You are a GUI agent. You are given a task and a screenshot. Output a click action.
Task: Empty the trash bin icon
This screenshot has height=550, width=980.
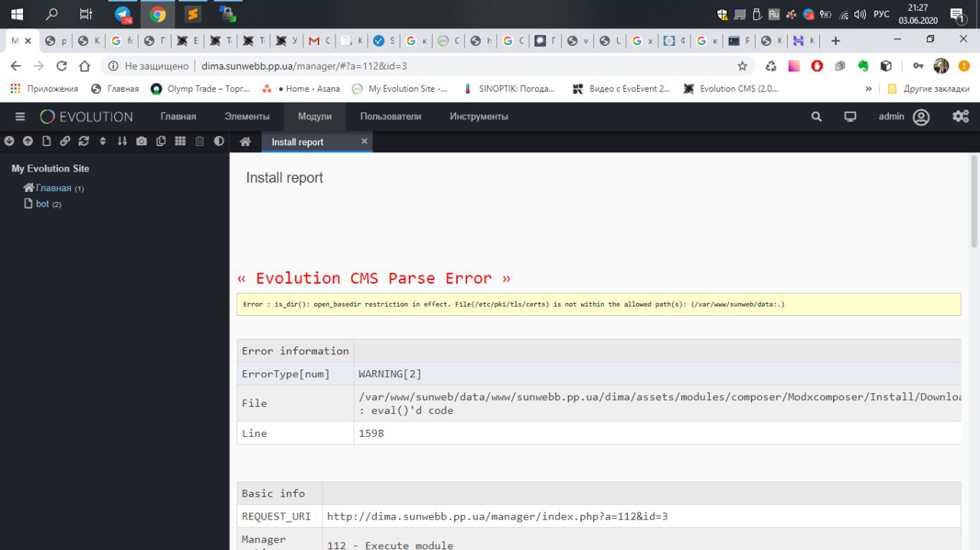pyautogui.click(x=200, y=141)
